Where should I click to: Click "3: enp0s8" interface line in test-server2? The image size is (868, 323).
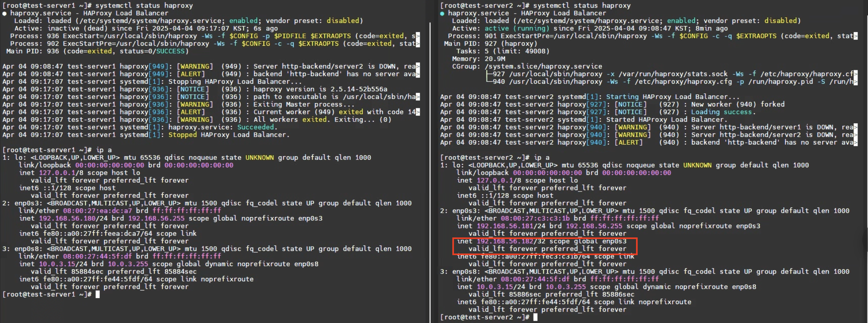click(x=645, y=272)
